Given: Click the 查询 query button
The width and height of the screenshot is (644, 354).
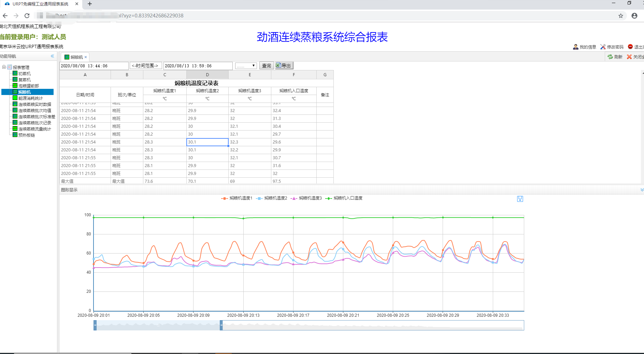Looking at the screenshot, I should click(x=266, y=66).
